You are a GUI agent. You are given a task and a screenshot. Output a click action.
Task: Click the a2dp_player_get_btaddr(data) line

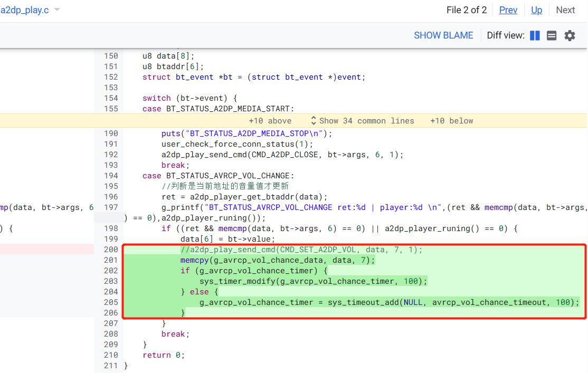(x=244, y=197)
